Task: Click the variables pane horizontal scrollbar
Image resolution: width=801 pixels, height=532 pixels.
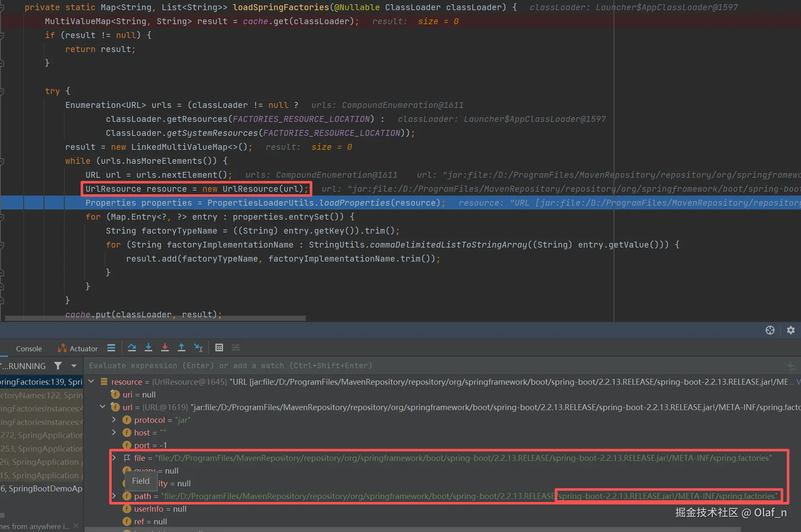Action: 413,529
